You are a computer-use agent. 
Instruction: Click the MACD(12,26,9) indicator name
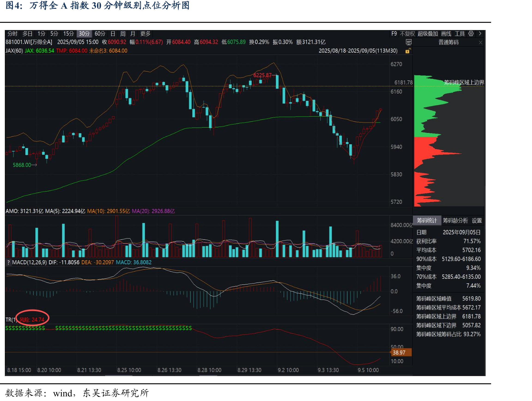tap(29, 262)
